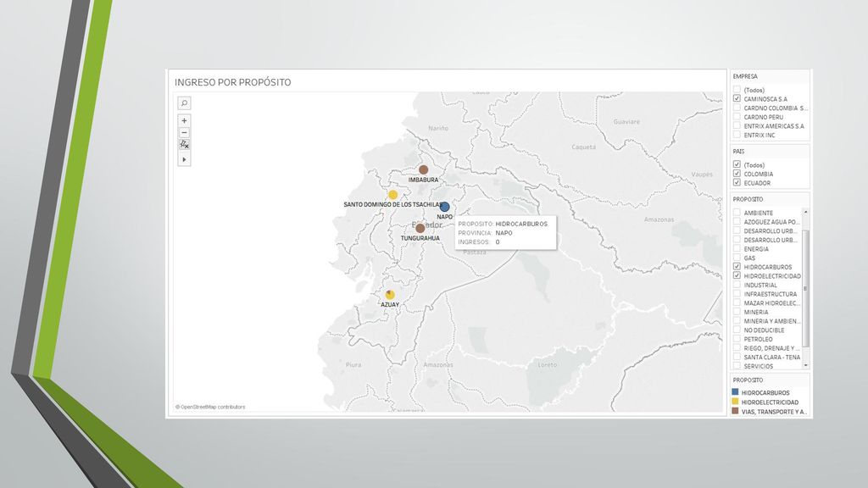Check the MINERIA purpose filter
868x488 pixels.
tap(737, 312)
